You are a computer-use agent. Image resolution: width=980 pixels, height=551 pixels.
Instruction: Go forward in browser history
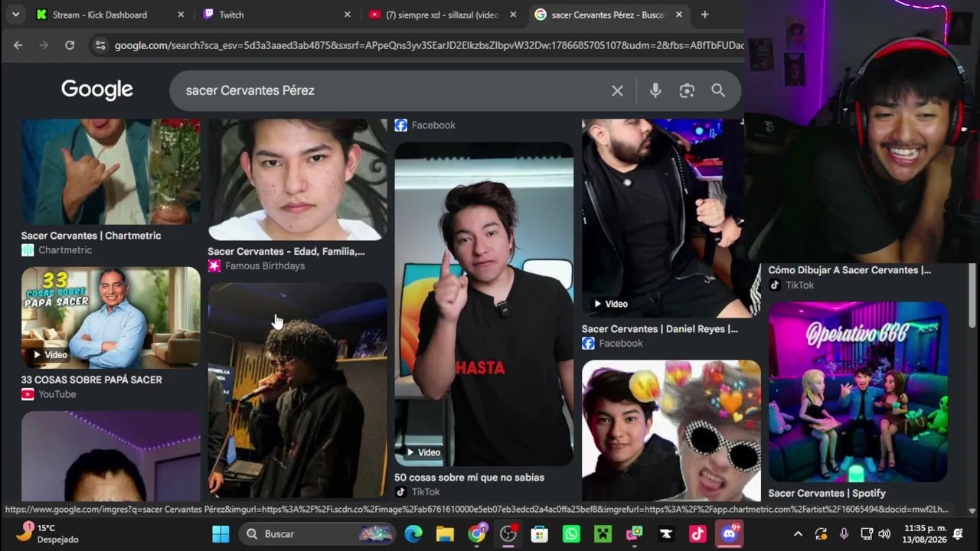coord(44,45)
